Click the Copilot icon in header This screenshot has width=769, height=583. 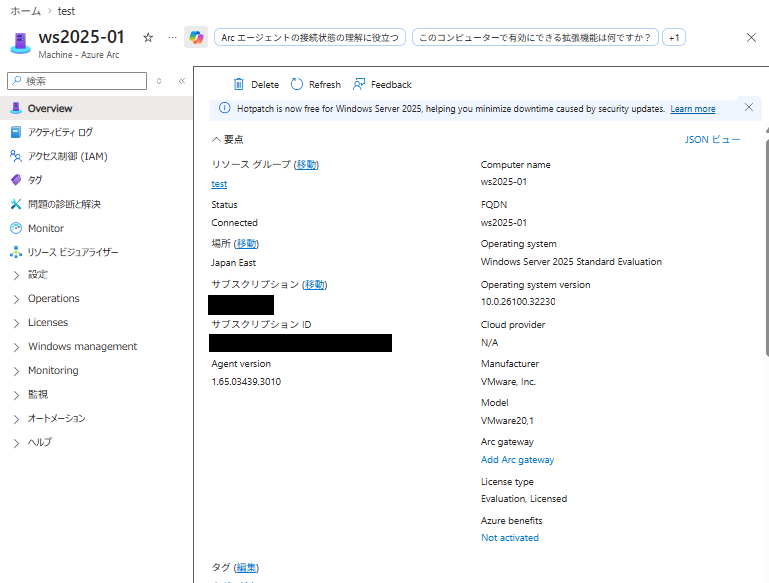[x=196, y=37]
